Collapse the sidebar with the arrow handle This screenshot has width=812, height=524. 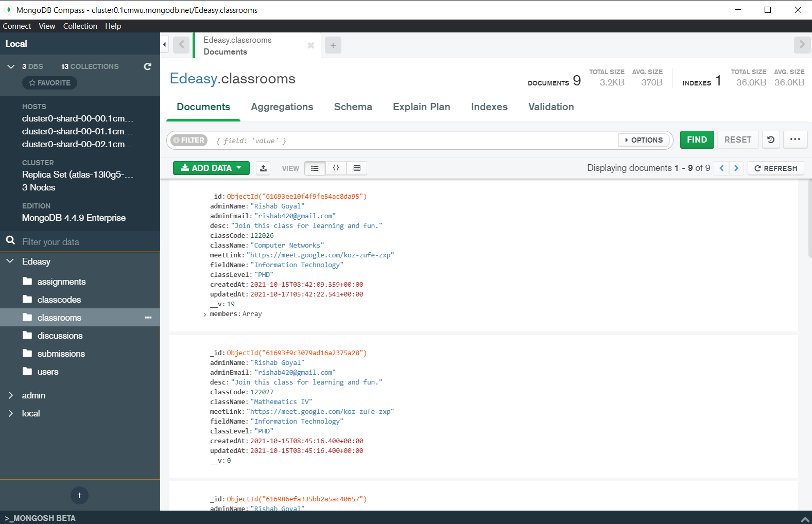tap(164, 45)
